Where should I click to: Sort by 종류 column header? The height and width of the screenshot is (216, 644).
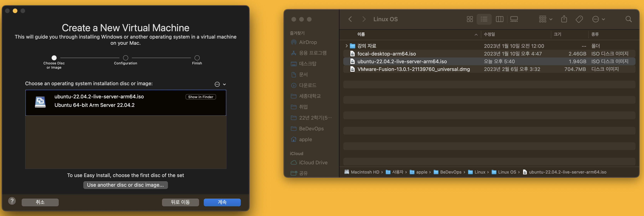(595, 34)
